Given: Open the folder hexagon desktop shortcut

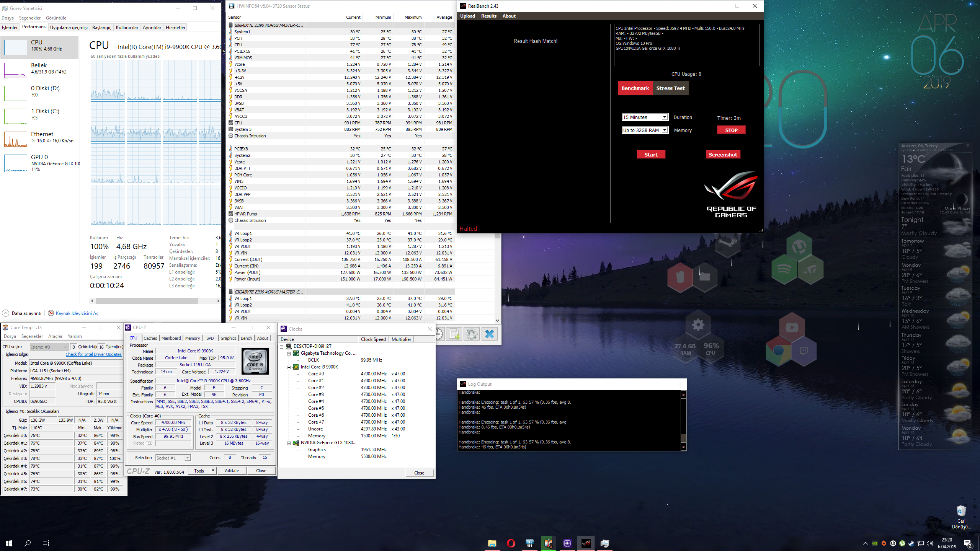Looking at the screenshot, I should pyautogui.click(x=705, y=276).
